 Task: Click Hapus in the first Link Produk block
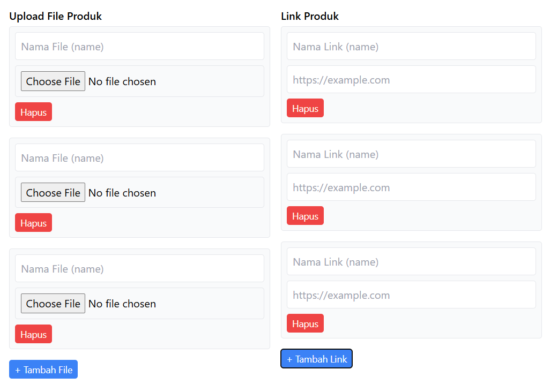[305, 108]
